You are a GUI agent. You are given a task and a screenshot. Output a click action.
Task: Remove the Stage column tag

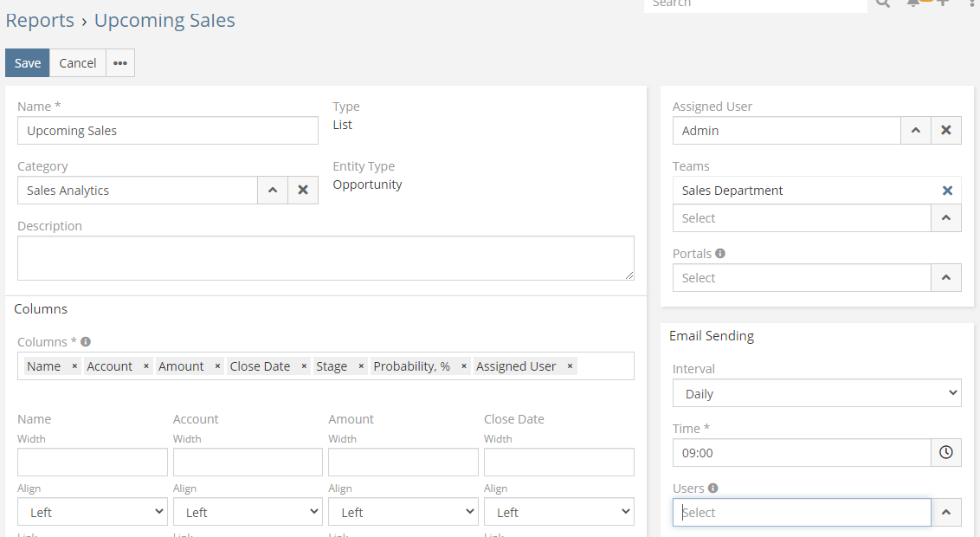pos(361,366)
